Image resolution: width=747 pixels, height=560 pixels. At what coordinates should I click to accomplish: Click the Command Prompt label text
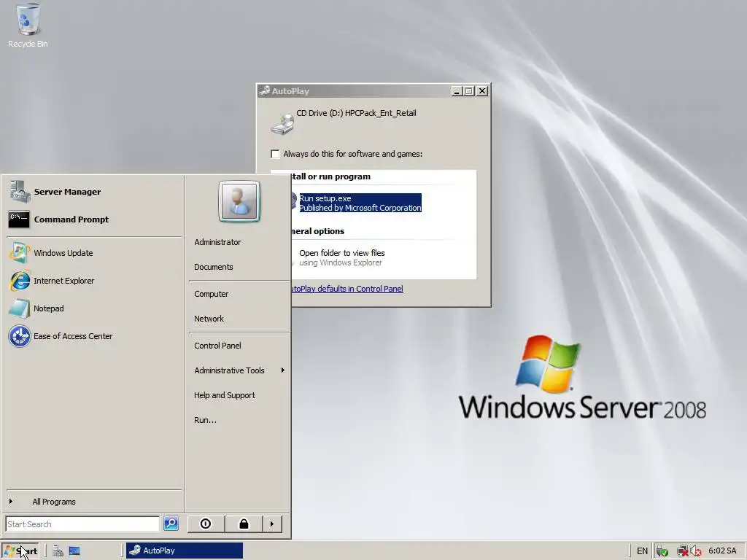tap(71, 219)
